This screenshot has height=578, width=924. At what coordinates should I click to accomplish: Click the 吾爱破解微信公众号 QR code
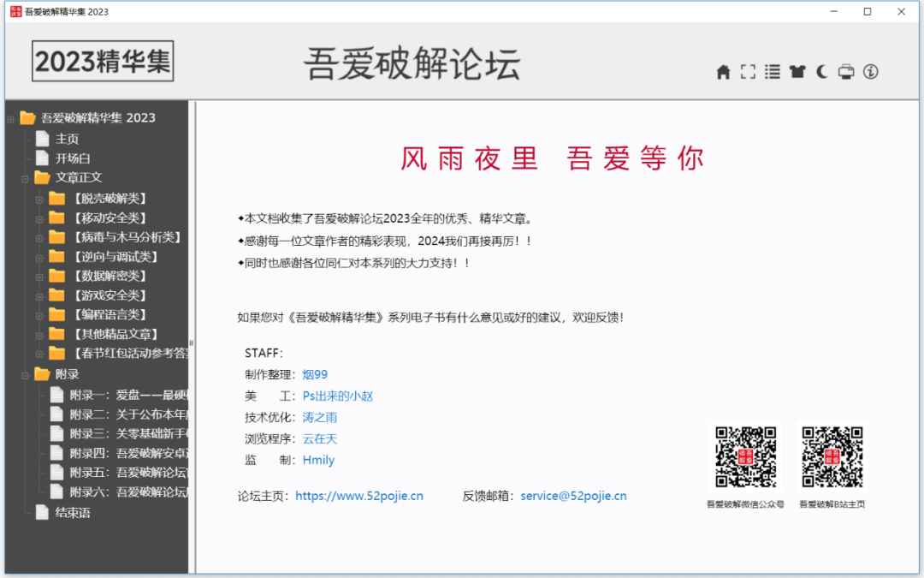(745, 457)
